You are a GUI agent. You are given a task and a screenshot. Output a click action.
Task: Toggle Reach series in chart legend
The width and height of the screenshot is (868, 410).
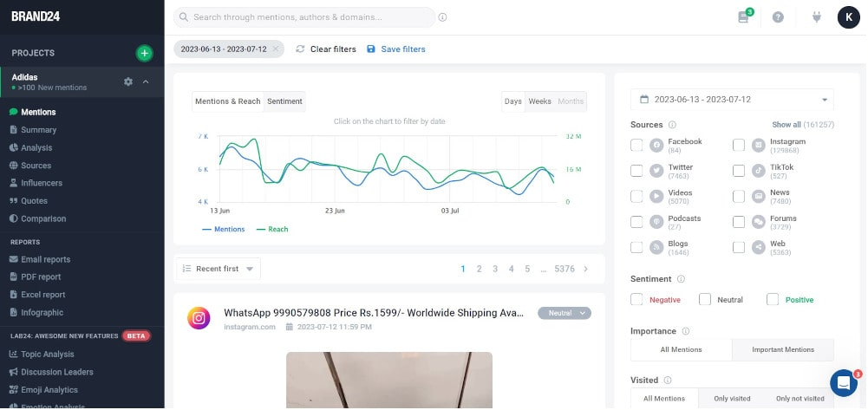pos(272,229)
